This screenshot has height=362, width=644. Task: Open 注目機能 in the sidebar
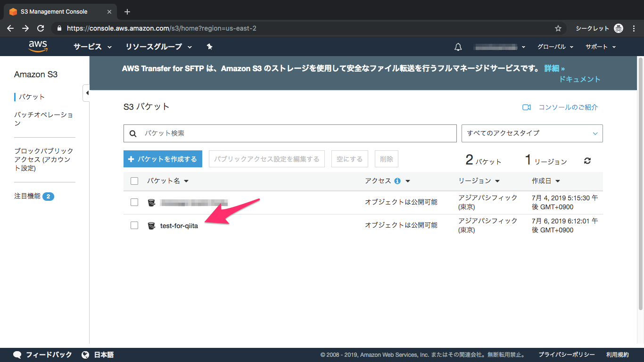[27, 196]
